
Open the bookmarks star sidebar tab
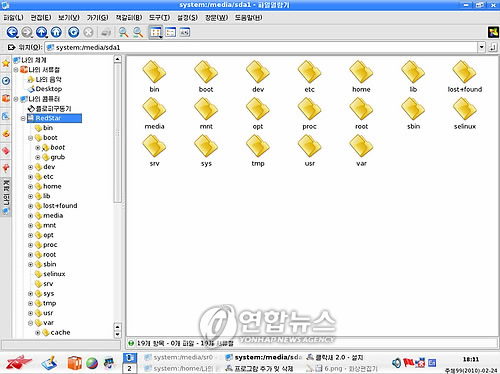(6, 63)
